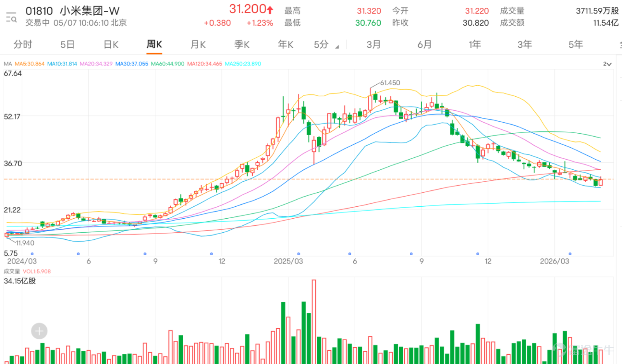This screenshot has width=622, height=364.
Task: Set chart range to 6月
Action: [x=425, y=44]
